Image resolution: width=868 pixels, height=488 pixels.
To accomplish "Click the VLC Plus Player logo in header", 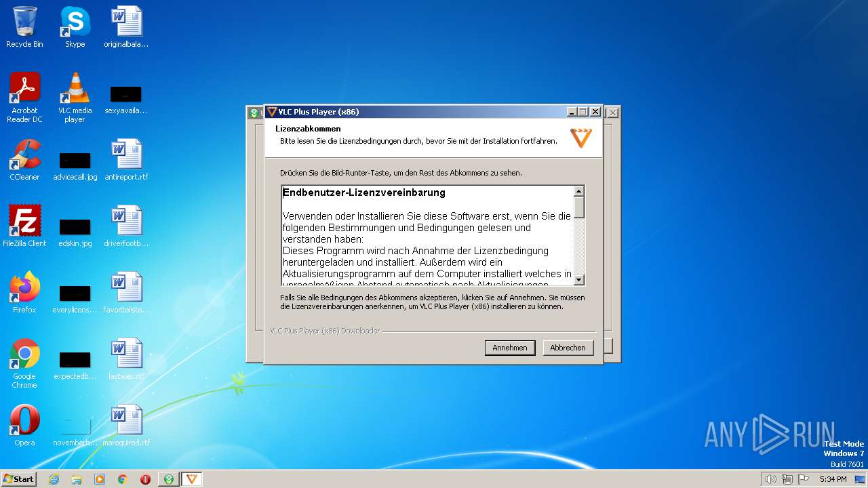I will pos(580,138).
